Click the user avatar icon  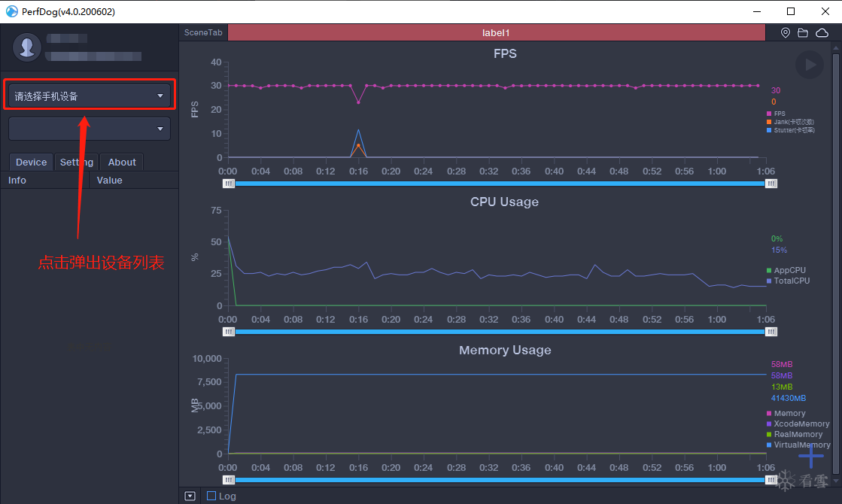coord(27,47)
